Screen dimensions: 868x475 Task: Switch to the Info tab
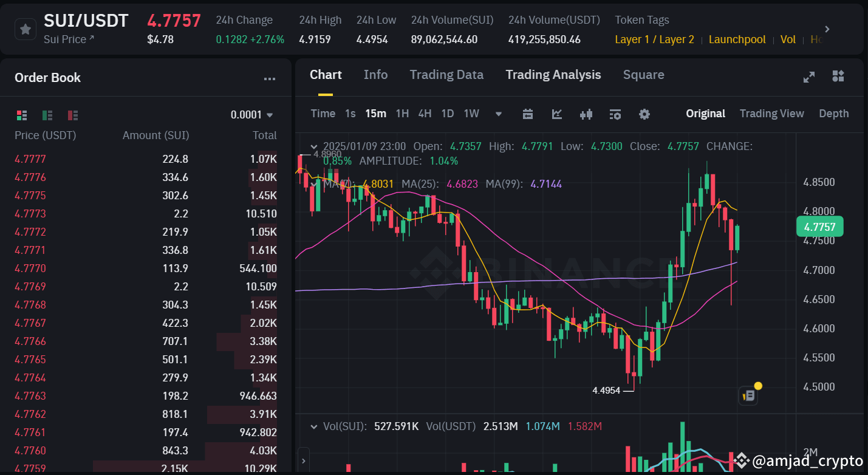(375, 75)
